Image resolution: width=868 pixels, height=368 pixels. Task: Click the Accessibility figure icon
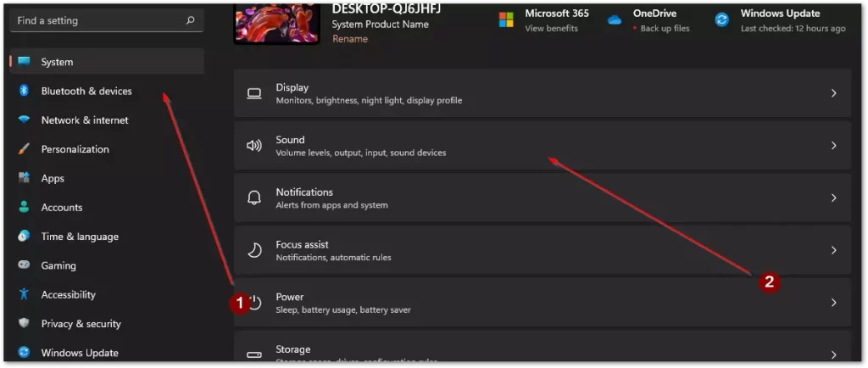tap(24, 294)
